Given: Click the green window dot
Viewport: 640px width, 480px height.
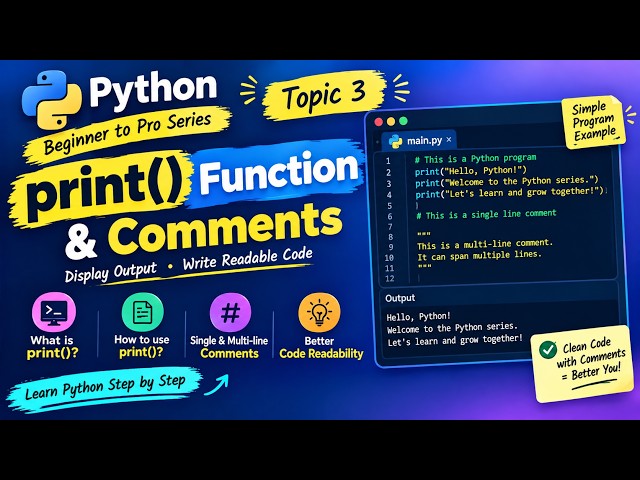Looking at the screenshot, I should [x=403, y=121].
